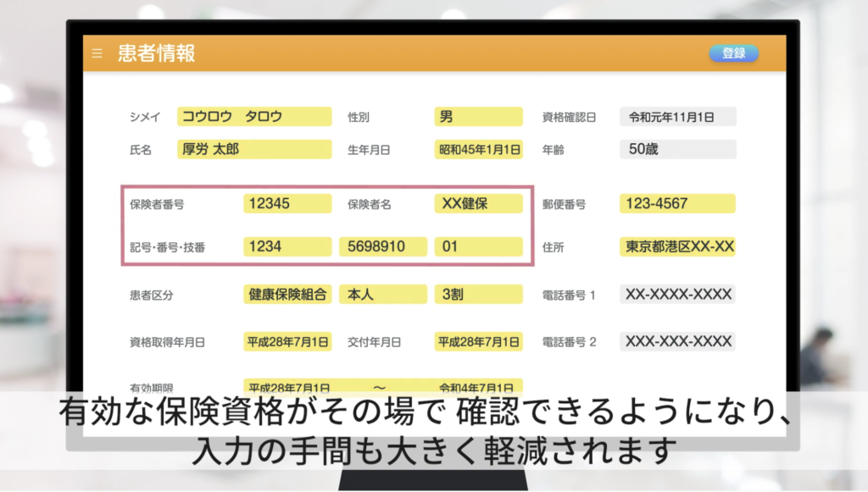The image size is (868, 492).
Task: Select the 住所 field 東京都港区
Action: (677, 247)
